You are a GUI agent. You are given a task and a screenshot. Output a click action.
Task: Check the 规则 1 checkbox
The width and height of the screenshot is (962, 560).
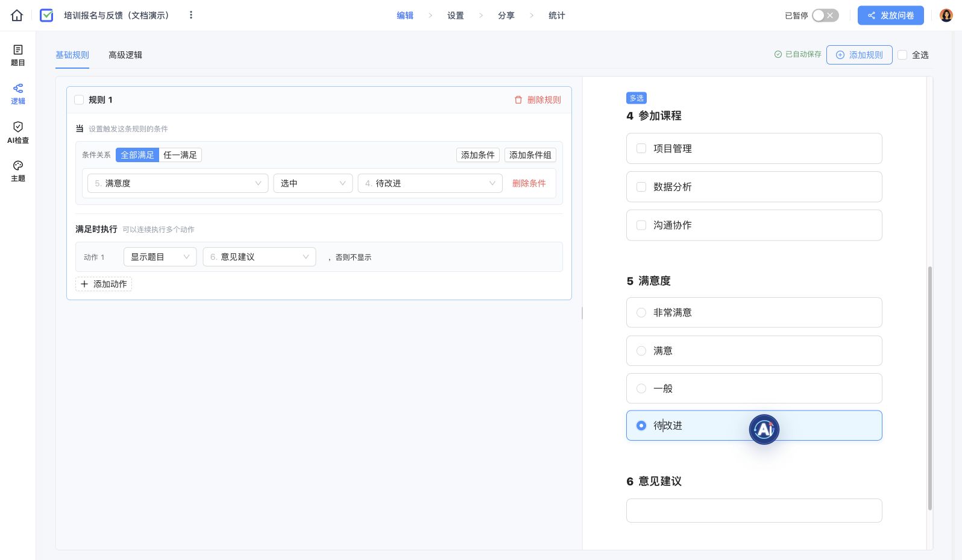pos(79,100)
